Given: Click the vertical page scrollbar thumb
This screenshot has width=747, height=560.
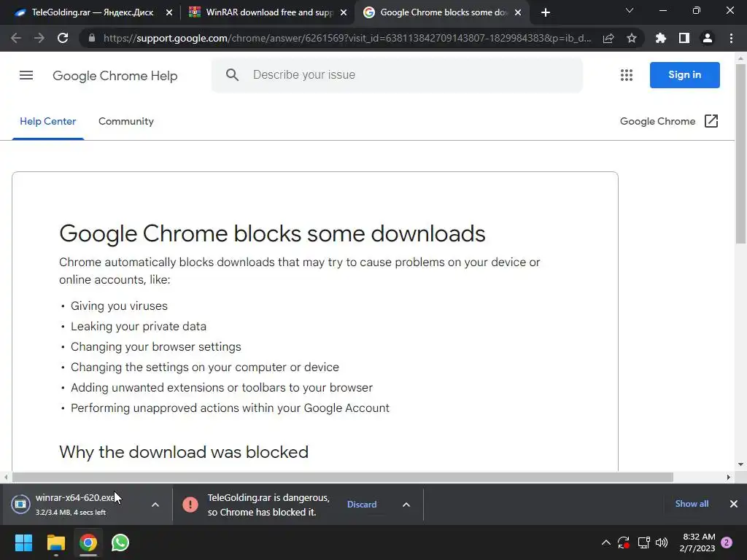Looking at the screenshot, I should coord(740,155).
